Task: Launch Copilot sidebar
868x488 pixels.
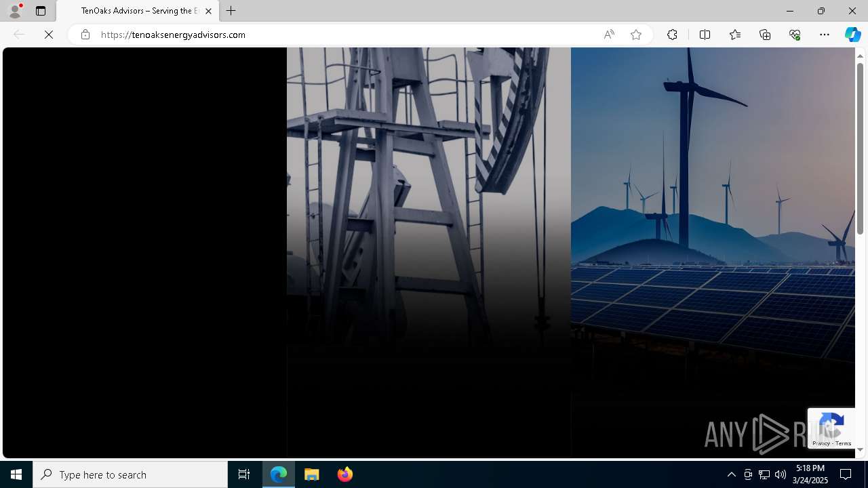Action: pos(852,35)
